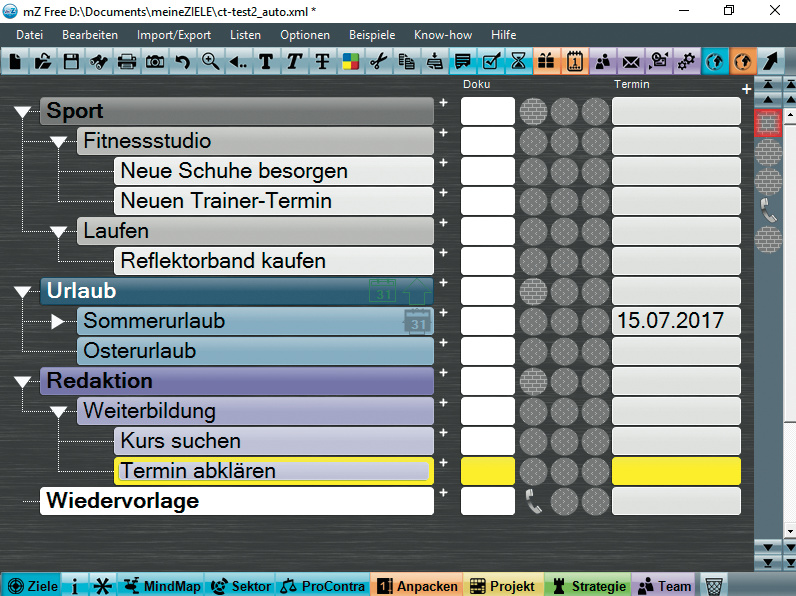
Task: Click the people icon in the toolbar
Action: (603, 61)
